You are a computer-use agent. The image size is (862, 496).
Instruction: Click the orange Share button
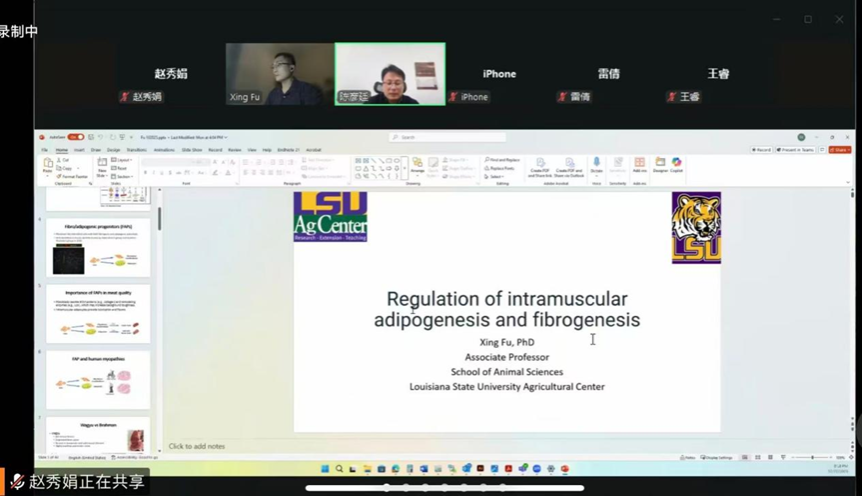pyautogui.click(x=840, y=150)
